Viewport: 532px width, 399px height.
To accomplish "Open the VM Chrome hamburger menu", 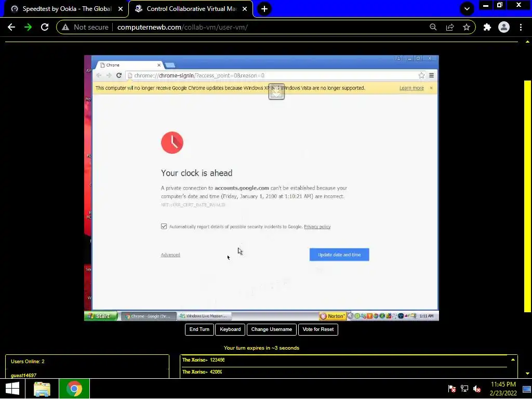I will [432, 75].
